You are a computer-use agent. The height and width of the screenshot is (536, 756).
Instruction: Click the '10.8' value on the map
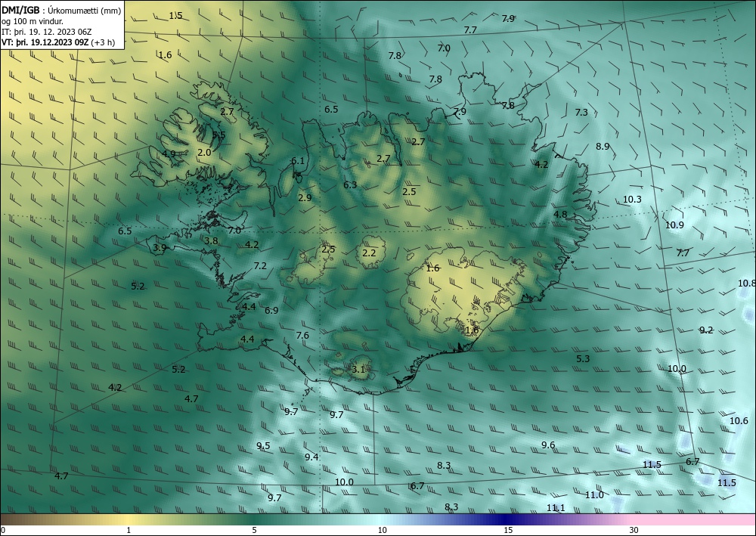tap(746, 283)
